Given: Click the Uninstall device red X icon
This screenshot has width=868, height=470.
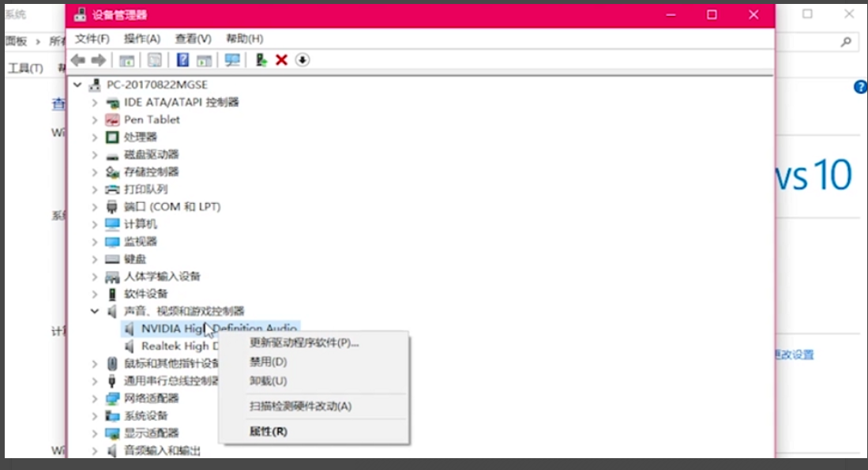Looking at the screenshot, I should tap(281, 60).
